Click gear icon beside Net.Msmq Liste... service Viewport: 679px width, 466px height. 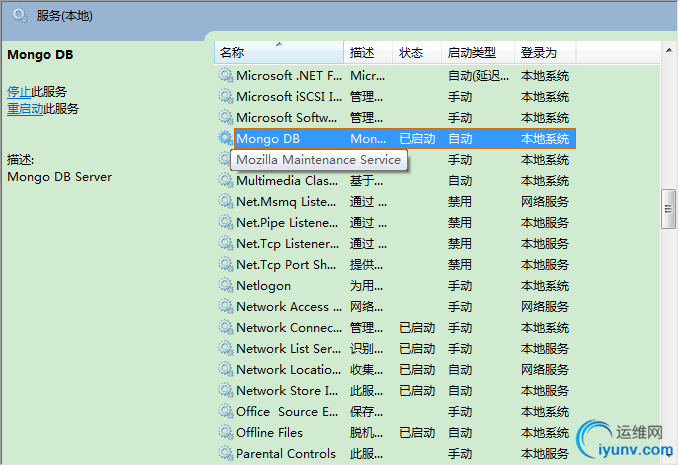coord(225,201)
